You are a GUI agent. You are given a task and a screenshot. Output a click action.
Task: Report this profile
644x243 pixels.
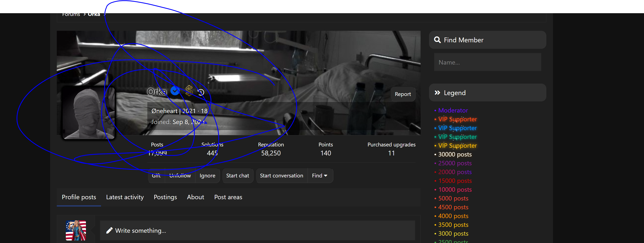(403, 94)
